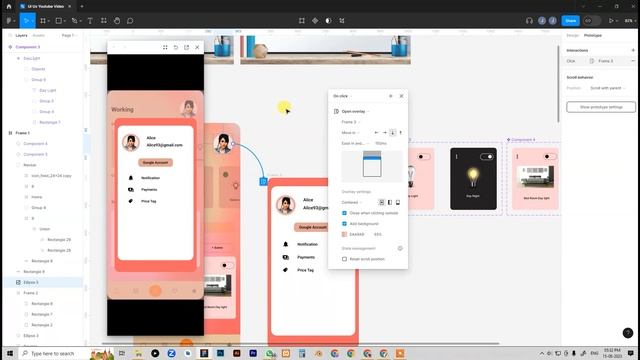The width and height of the screenshot is (640, 360).
Task: Click the Windows Start button
Action: [x=10, y=353]
